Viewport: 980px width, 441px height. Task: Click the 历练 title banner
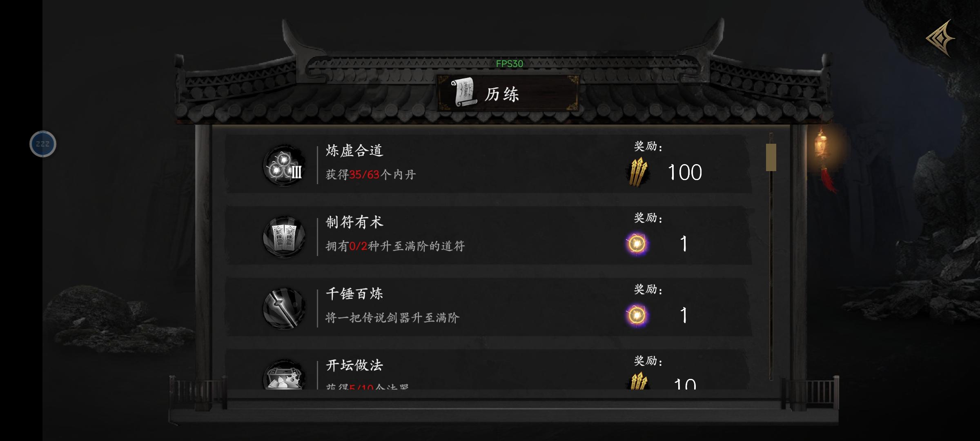[x=508, y=93]
